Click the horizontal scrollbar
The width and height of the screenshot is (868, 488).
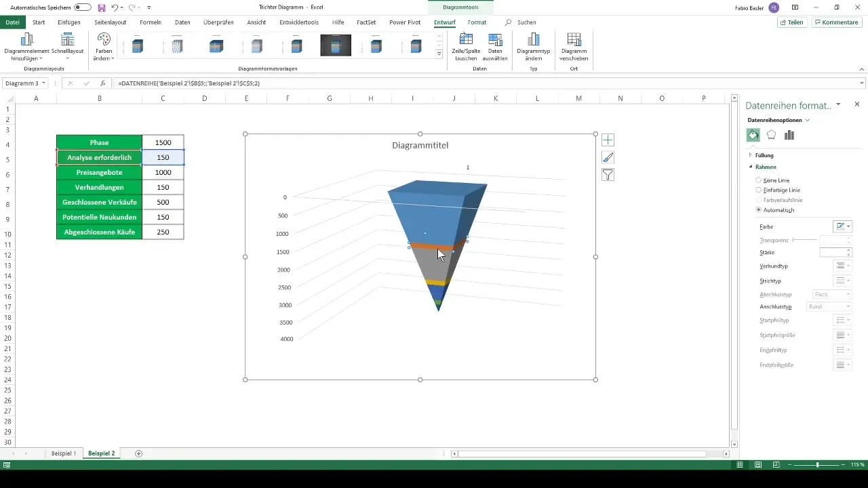click(582, 453)
